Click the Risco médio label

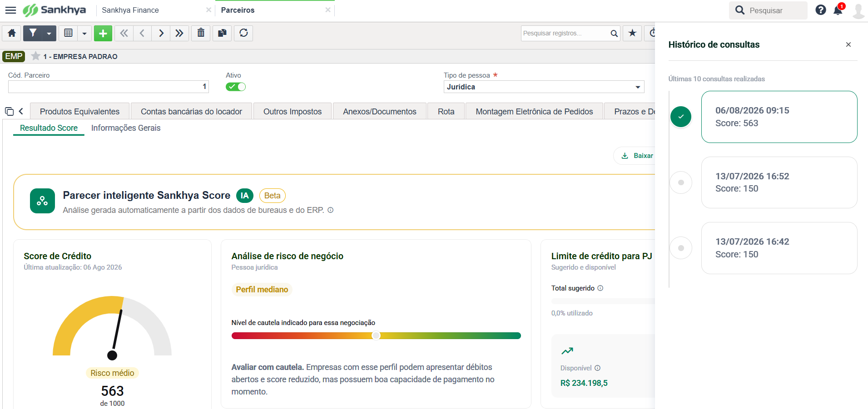coord(112,373)
